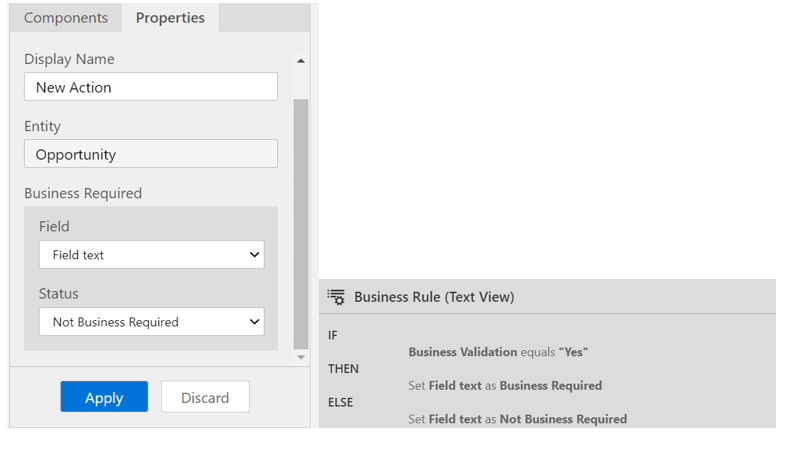This screenshot has width=800, height=451.
Task: Click the Business Validation equals Yes condition
Action: pos(498,352)
